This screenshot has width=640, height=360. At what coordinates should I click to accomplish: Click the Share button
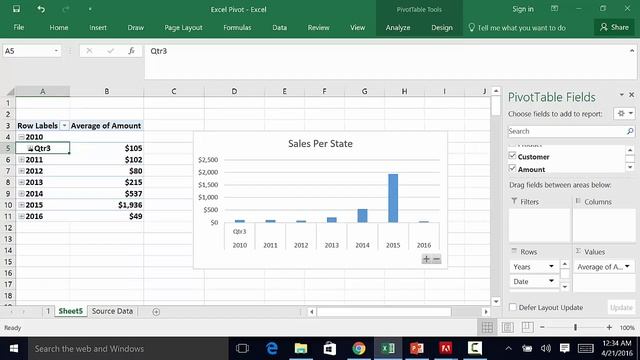coord(614,27)
